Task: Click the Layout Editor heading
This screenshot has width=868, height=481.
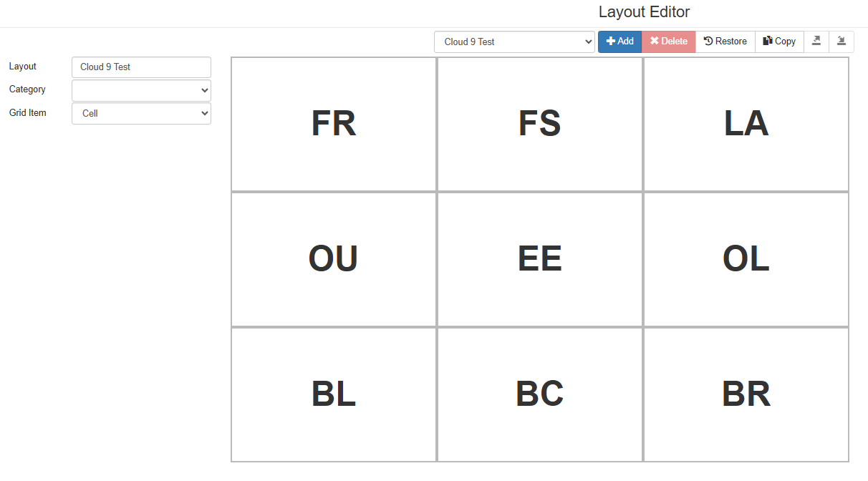Action: [644, 12]
